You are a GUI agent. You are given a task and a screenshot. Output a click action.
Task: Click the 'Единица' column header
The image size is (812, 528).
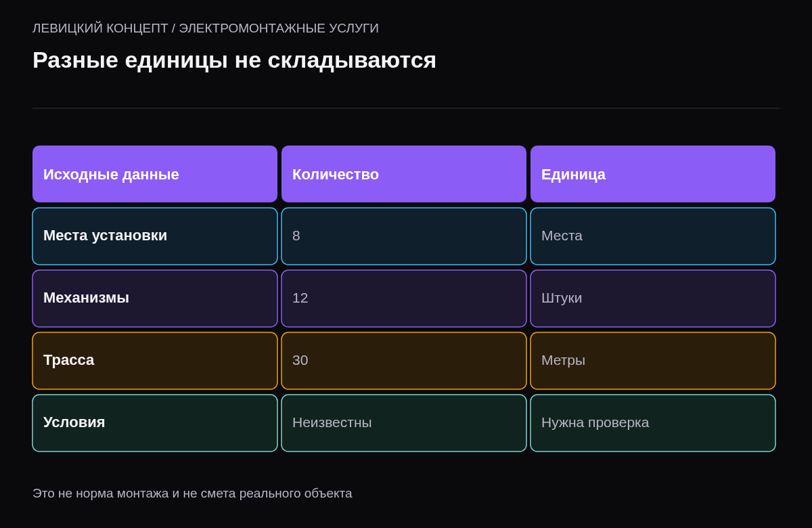653,174
